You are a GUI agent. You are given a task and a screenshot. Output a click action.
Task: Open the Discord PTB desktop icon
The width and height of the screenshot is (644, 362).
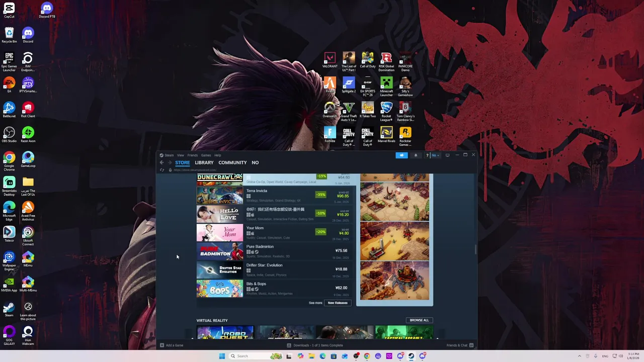pyautogui.click(x=47, y=10)
